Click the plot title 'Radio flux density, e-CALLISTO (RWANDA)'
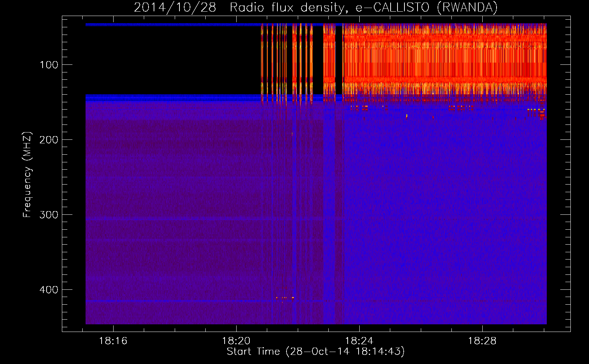 364,7
